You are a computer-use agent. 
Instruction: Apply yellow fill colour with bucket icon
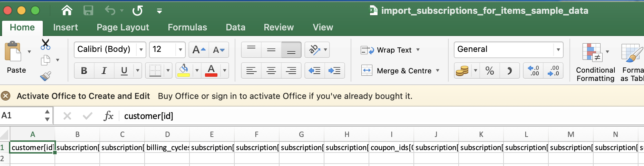click(184, 71)
